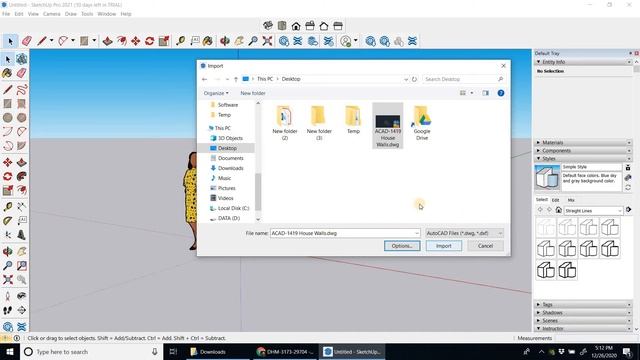Viewport: 640px width, 360px height.
Task: Open the Straight Lines style collection dropdown
Action: click(593, 211)
